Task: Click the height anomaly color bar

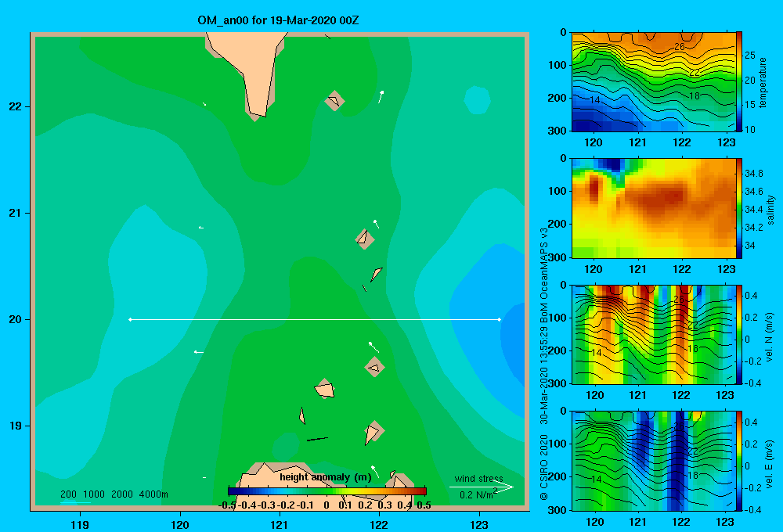Action: [327, 491]
